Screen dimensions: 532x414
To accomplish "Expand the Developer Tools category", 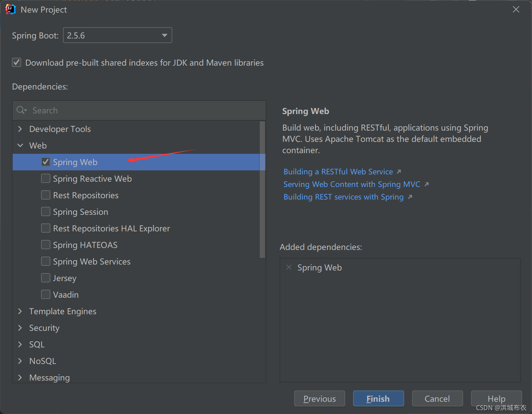I will pyautogui.click(x=20, y=129).
